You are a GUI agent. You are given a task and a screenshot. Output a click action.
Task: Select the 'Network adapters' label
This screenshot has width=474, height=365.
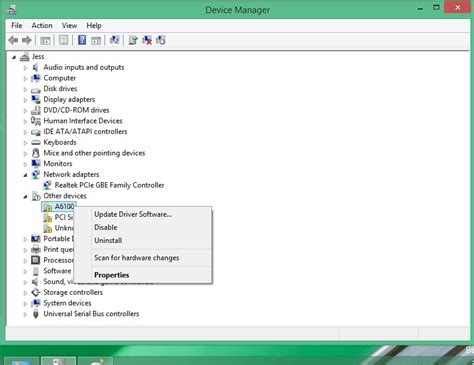pyautogui.click(x=71, y=174)
